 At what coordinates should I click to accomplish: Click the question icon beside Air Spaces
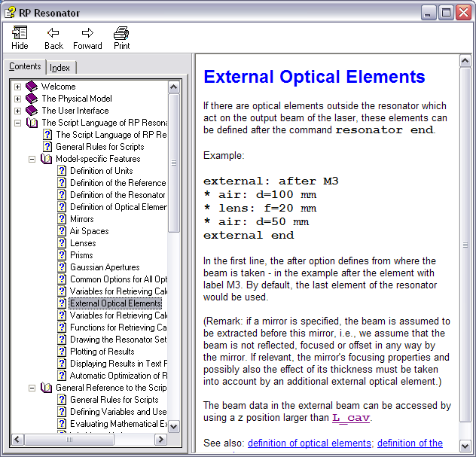[62, 231]
